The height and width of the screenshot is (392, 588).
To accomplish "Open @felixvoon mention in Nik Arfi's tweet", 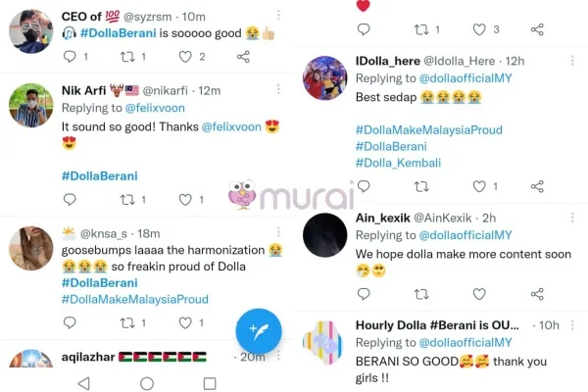I will click(231, 126).
